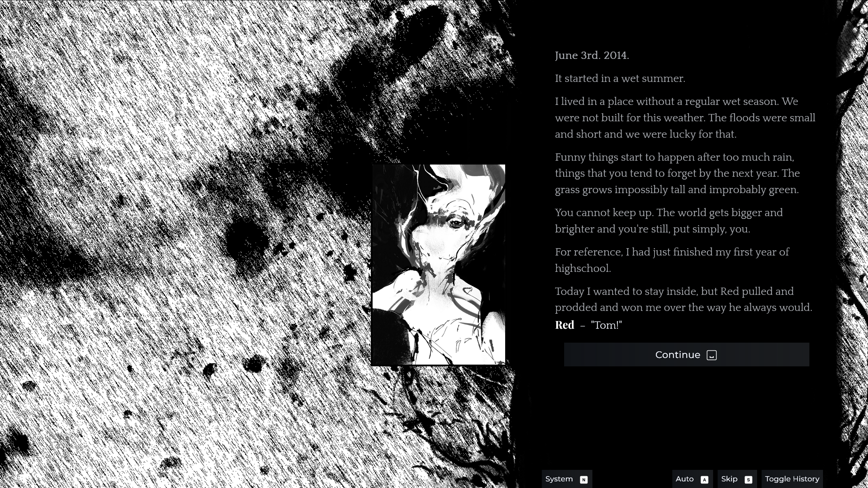Click the line "It started in a wet summer."
Screen dimensions: 868x488
click(620, 78)
